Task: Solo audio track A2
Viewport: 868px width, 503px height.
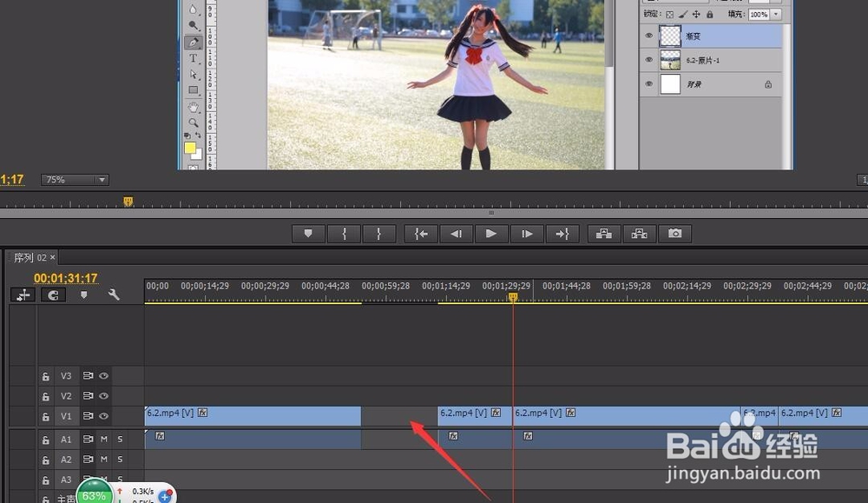Action: point(120,460)
